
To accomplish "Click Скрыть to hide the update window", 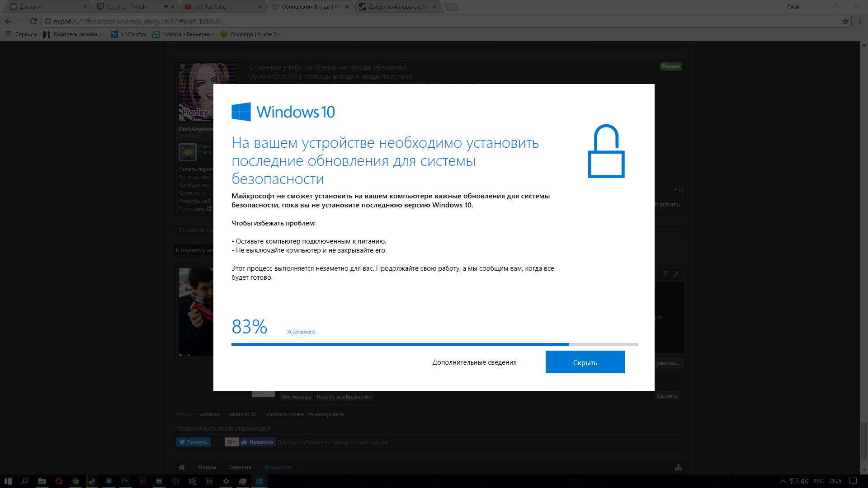I will 585,362.
